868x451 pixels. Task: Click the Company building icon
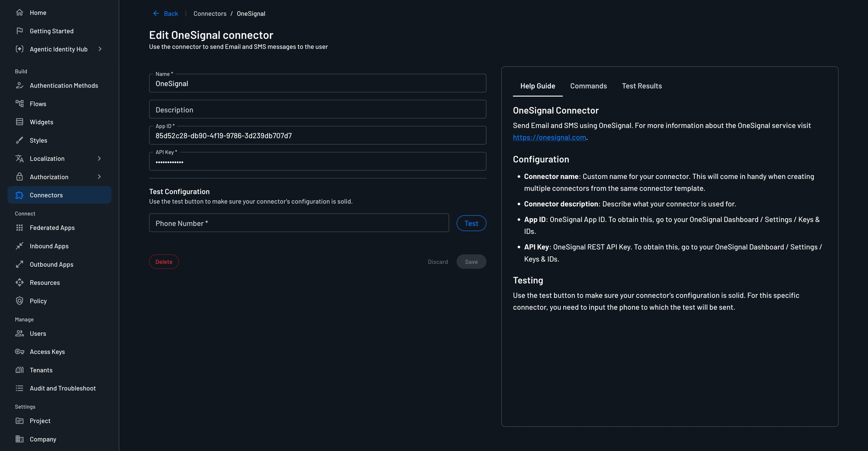[20, 439]
